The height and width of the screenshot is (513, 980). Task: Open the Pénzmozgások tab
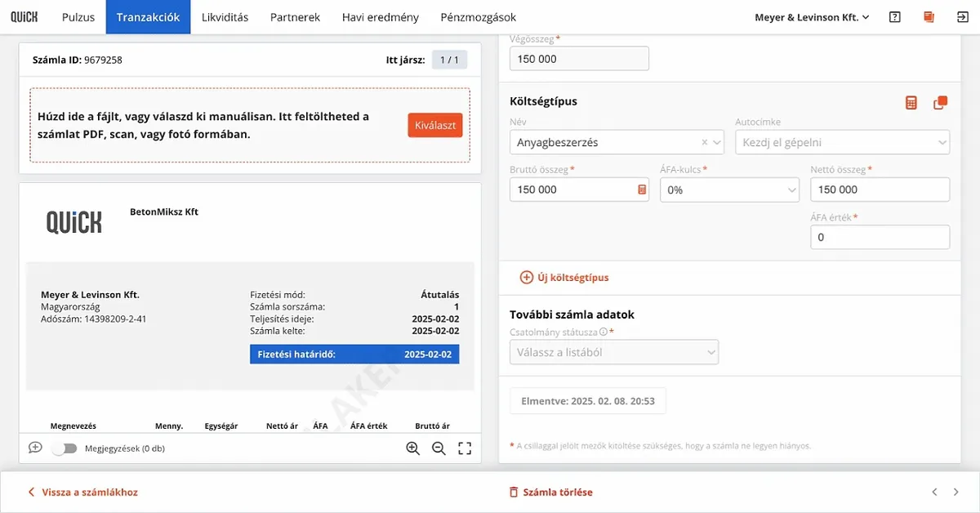coord(478,16)
